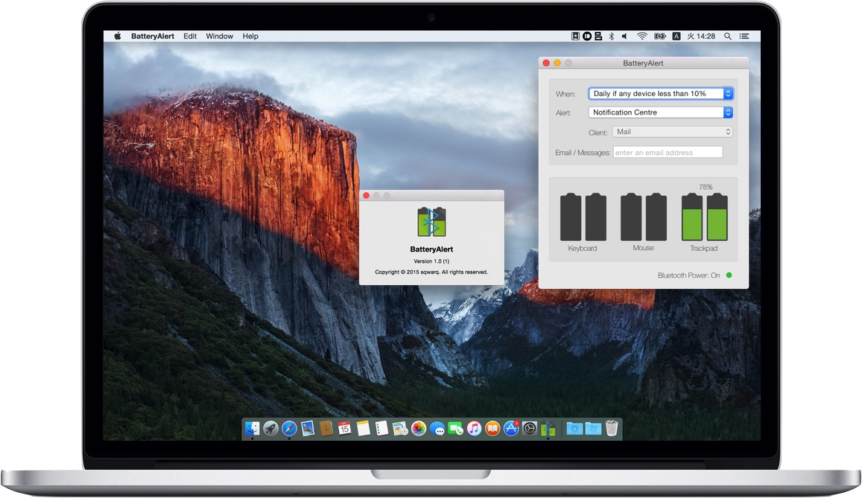Open Messages bubble in the Dock

coord(437,430)
